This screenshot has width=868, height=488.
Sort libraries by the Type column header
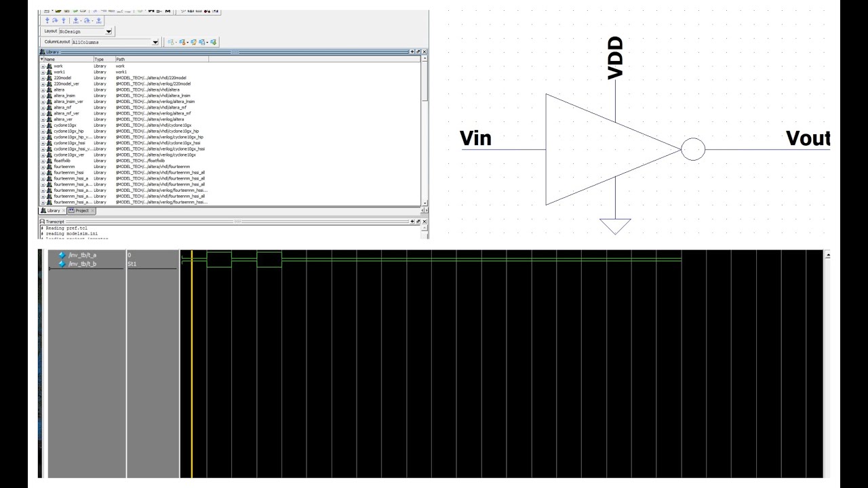click(104, 59)
